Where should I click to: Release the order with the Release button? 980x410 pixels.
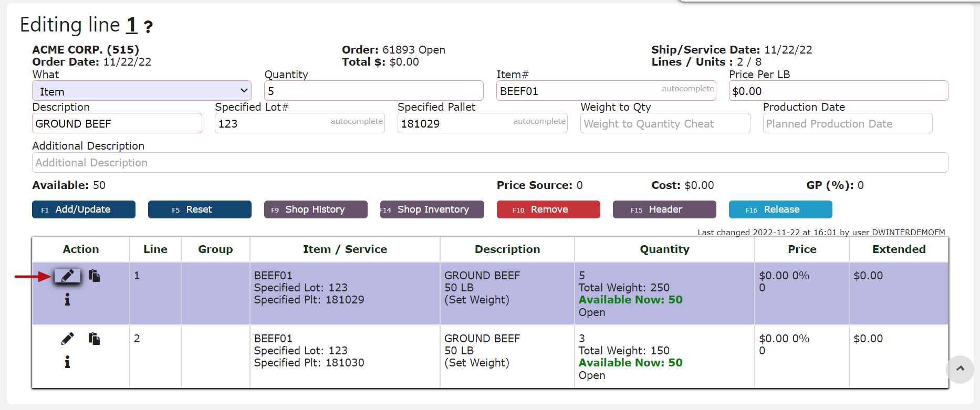click(x=780, y=209)
